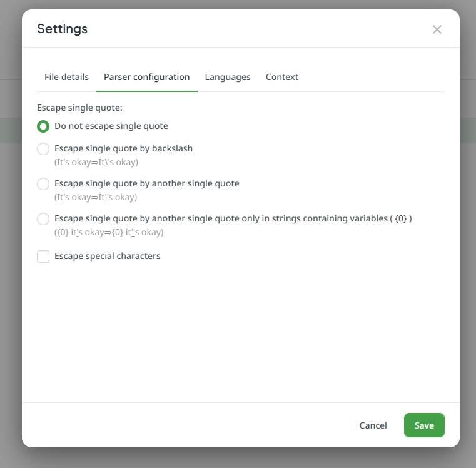Choose the escape by backslash radio circle
Viewport: 476px width, 468px height.
43,149
